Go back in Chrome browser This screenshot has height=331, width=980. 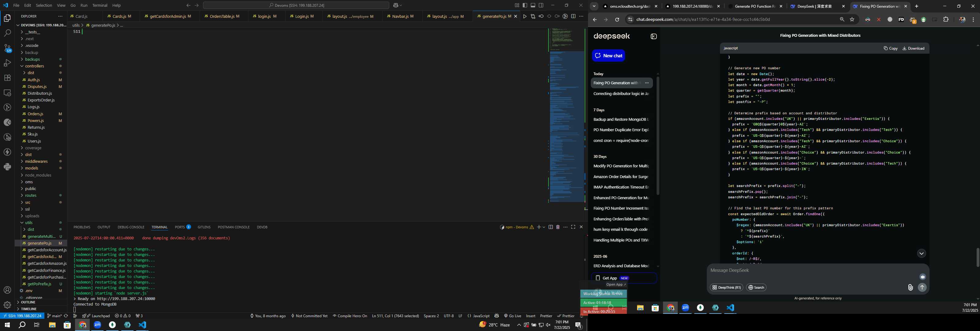595,19
